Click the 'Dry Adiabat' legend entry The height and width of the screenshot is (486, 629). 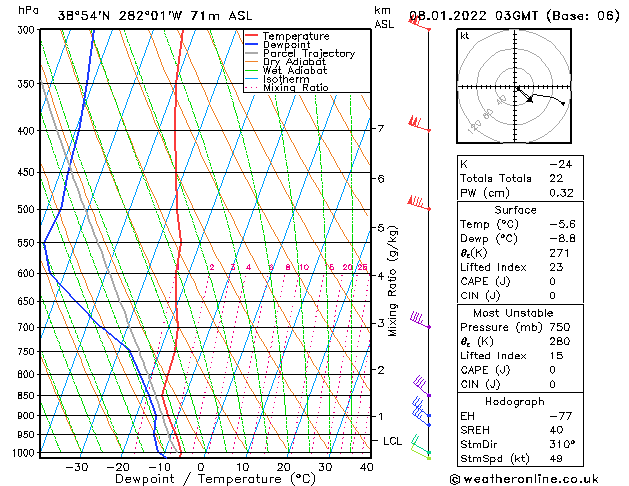294,62
